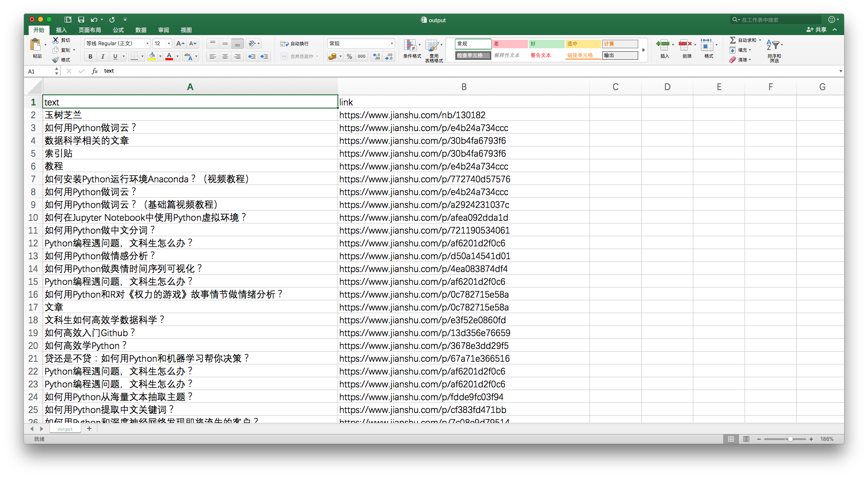The height and width of the screenshot is (478, 868).
Task: Click the Save icon in title bar
Action: click(x=81, y=20)
